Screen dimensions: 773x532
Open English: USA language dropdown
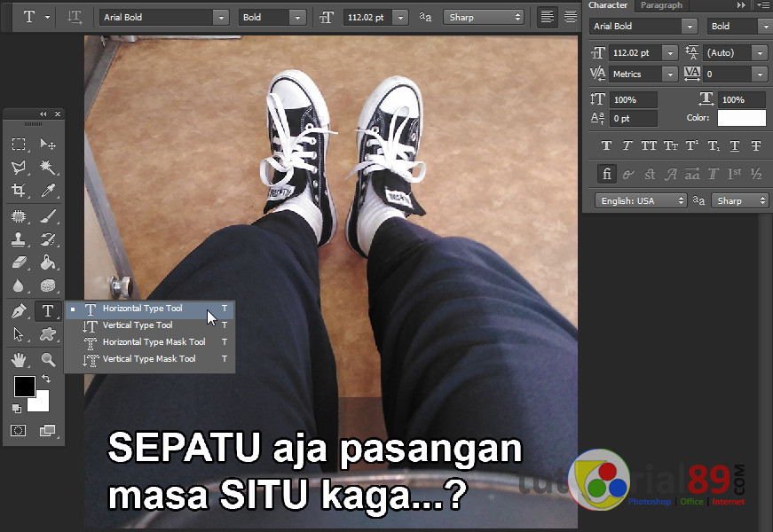(641, 201)
